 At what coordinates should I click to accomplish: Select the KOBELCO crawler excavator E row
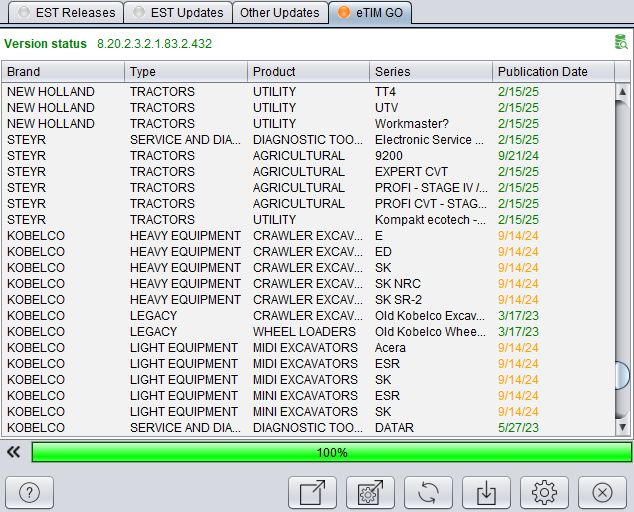[308, 235]
